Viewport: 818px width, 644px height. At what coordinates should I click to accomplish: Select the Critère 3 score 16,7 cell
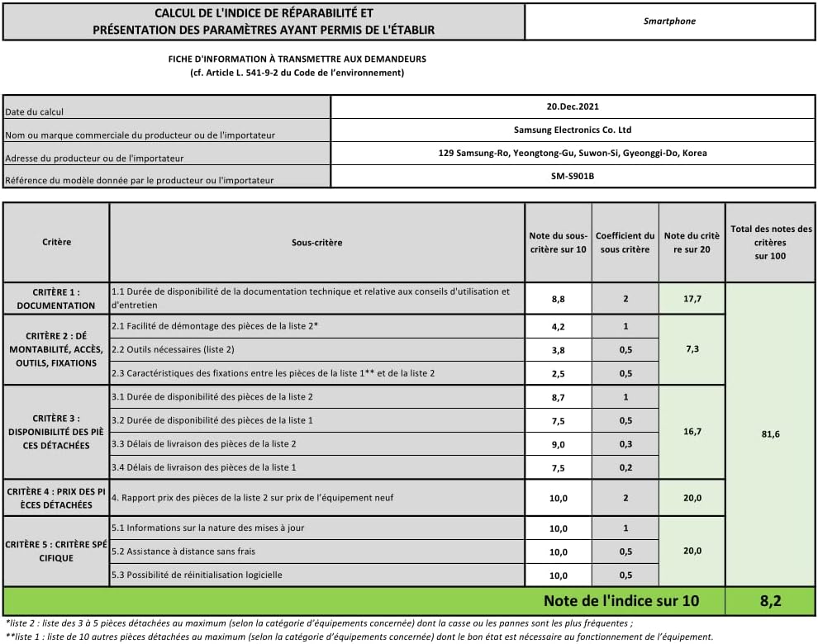click(x=692, y=432)
